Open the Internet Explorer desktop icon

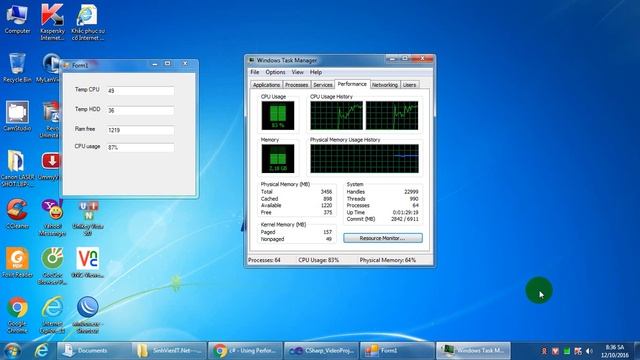(x=52, y=315)
